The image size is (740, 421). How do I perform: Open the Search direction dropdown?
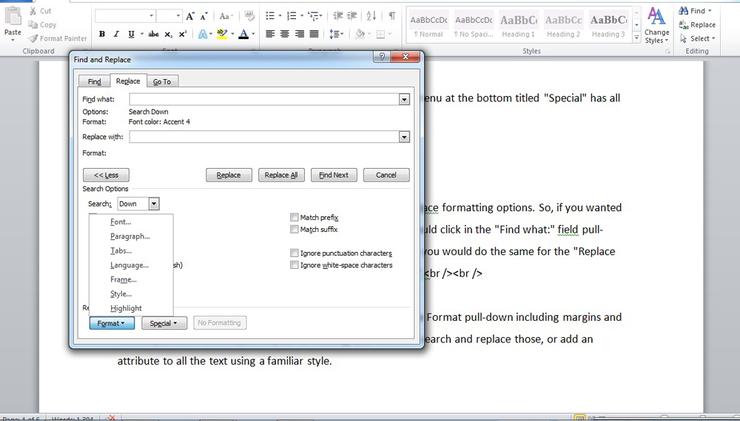pyautogui.click(x=154, y=204)
